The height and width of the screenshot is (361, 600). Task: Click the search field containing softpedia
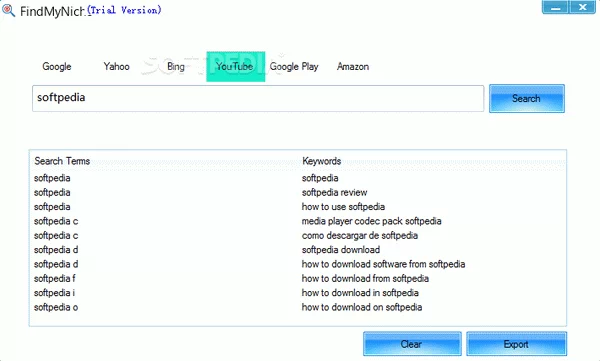tap(258, 98)
